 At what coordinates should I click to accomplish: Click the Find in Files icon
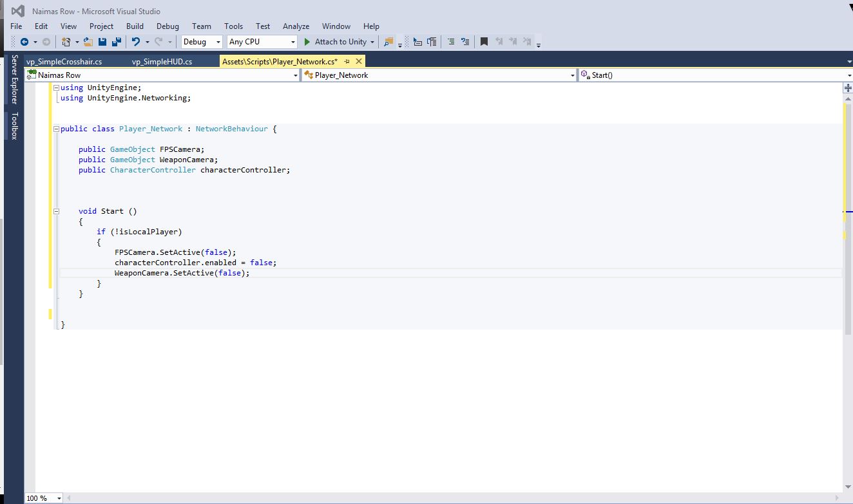pos(388,42)
